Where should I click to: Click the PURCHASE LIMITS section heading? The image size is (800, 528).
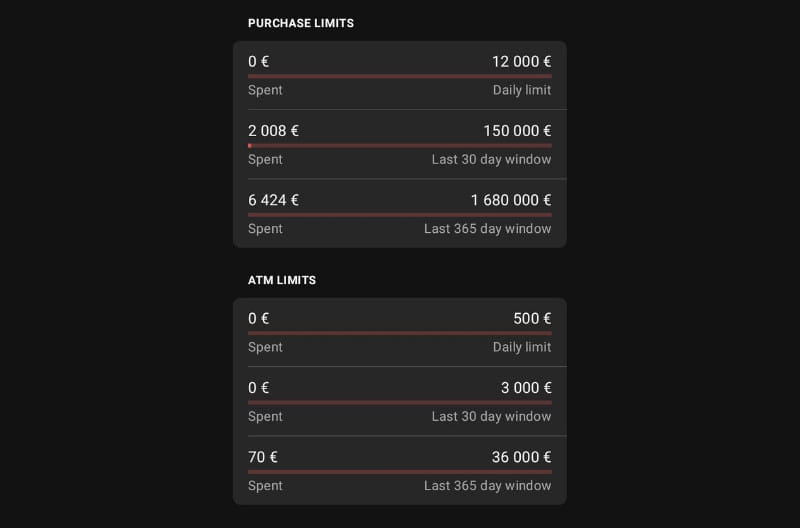click(301, 23)
